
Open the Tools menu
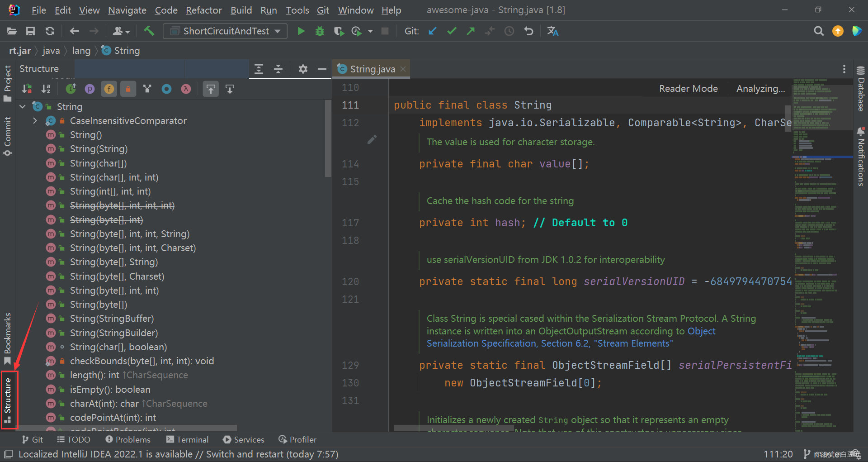point(297,10)
